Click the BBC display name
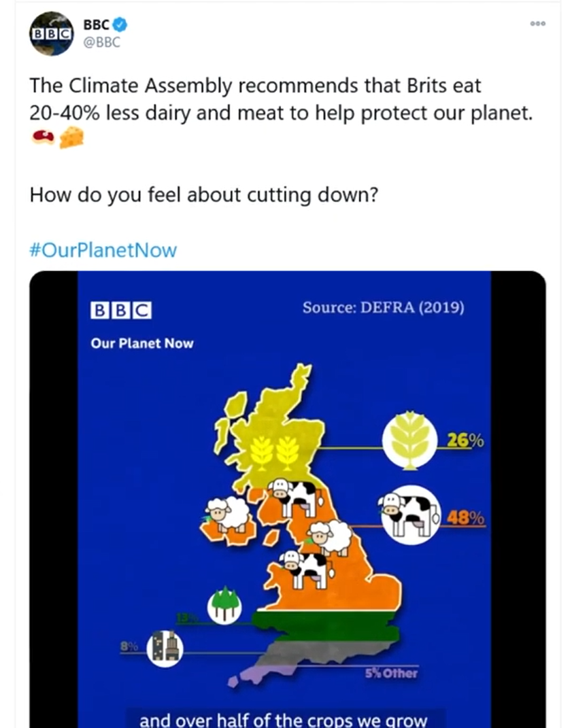Screen dimensions: 572x728 pos(96,25)
